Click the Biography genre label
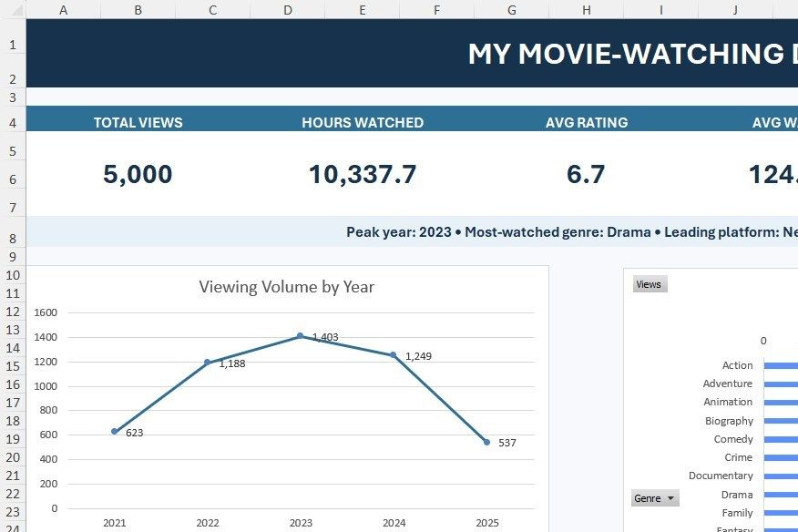Viewport: 798px width, 532px height. pos(729,421)
